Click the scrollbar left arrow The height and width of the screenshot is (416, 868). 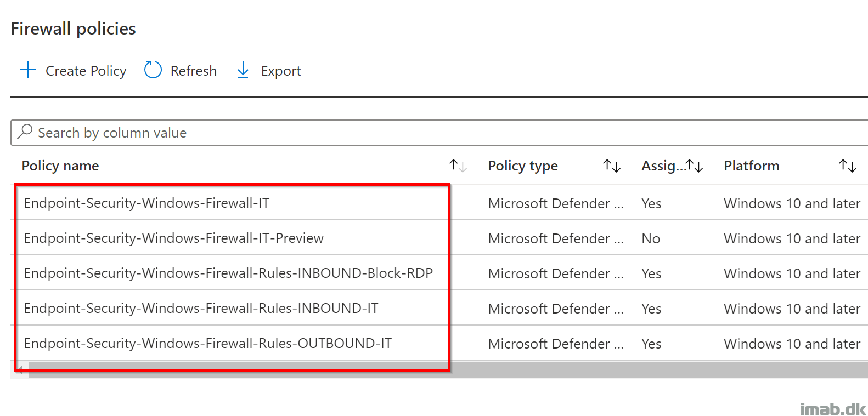coord(20,371)
